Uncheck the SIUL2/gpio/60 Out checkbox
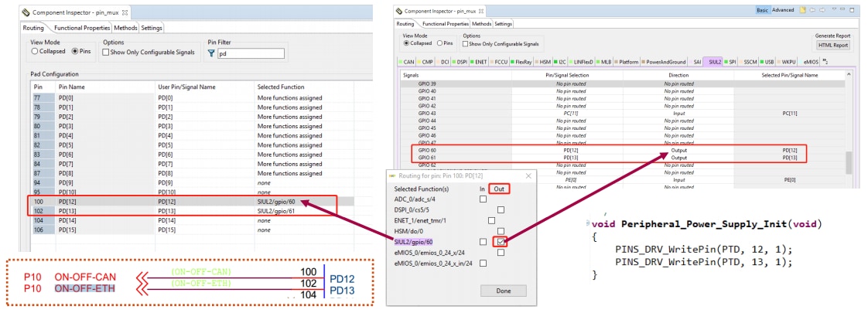The height and width of the screenshot is (313, 868). pos(501,242)
